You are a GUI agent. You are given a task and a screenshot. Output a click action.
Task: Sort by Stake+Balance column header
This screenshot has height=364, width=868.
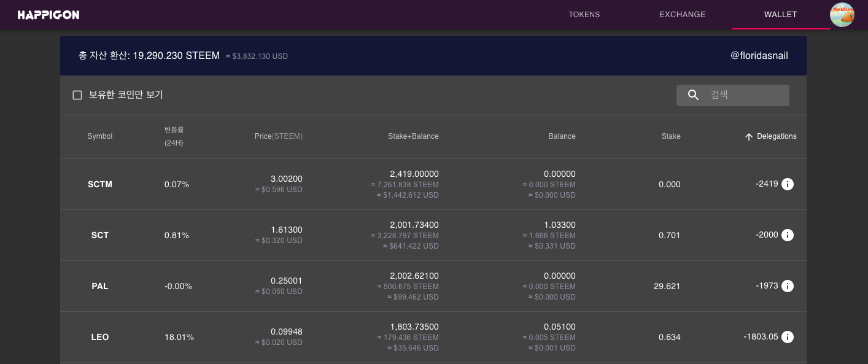pos(413,136)
